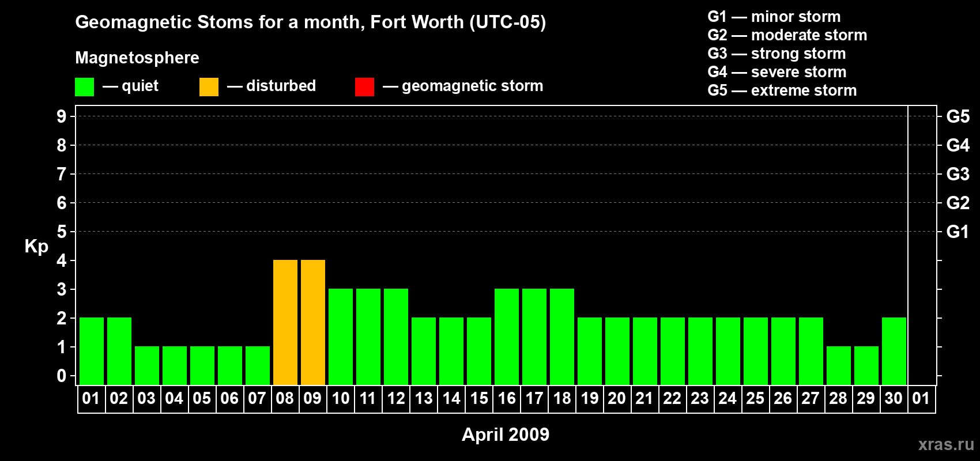The height and width of the screenshot is (461, 980).
Task: Click the date label 23
Action: tap(700, 398)
